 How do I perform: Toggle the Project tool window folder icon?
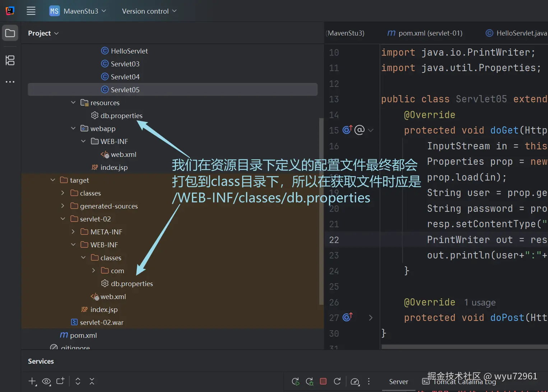coord(10,33)
